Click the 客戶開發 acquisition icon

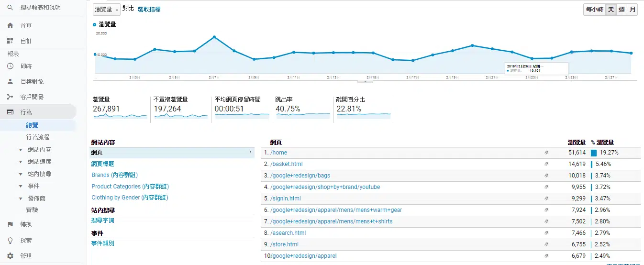pos(10,97)
